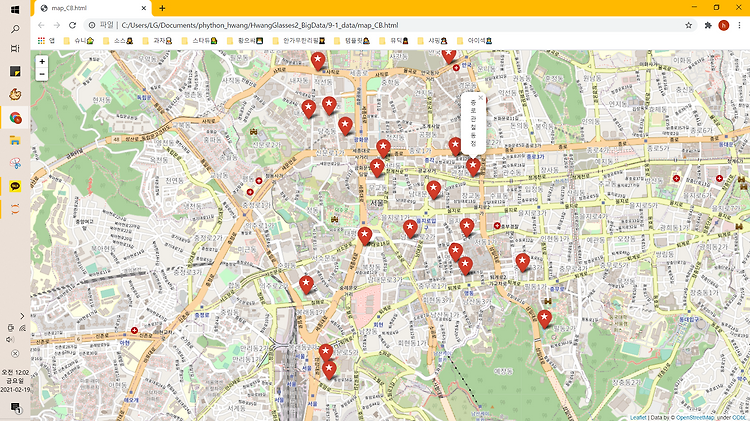The height and width of the screenshot is (421, 750).
Task: Open the 뮤직 bookmark folder
Action: [x=394, y=41]
